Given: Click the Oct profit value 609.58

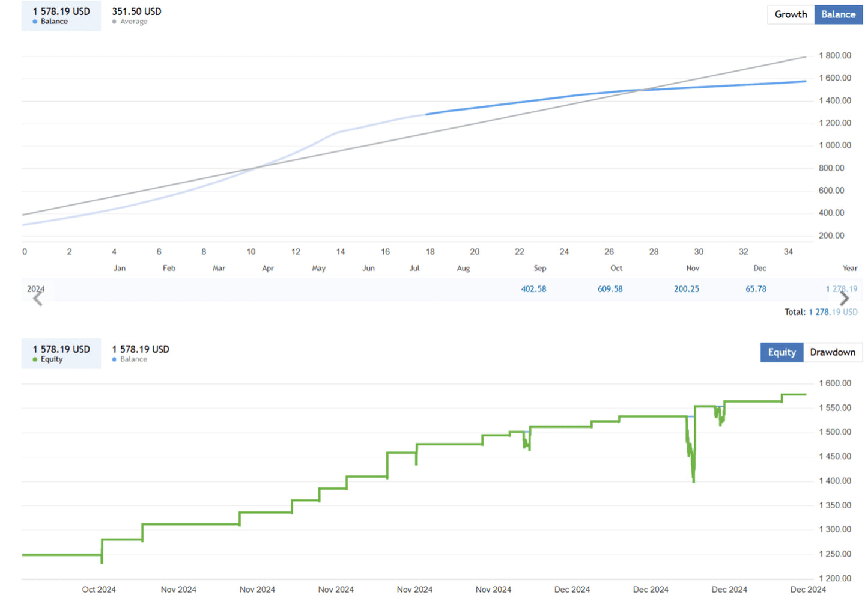Looking at the screenshot, I should (610, 289).
